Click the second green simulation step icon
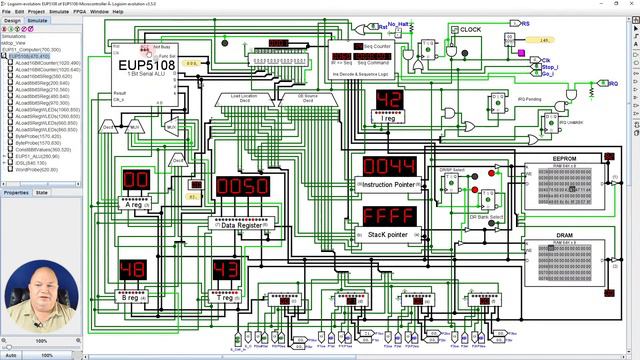The height and width of the screenshot is (360, 640). tap(11, 29)
